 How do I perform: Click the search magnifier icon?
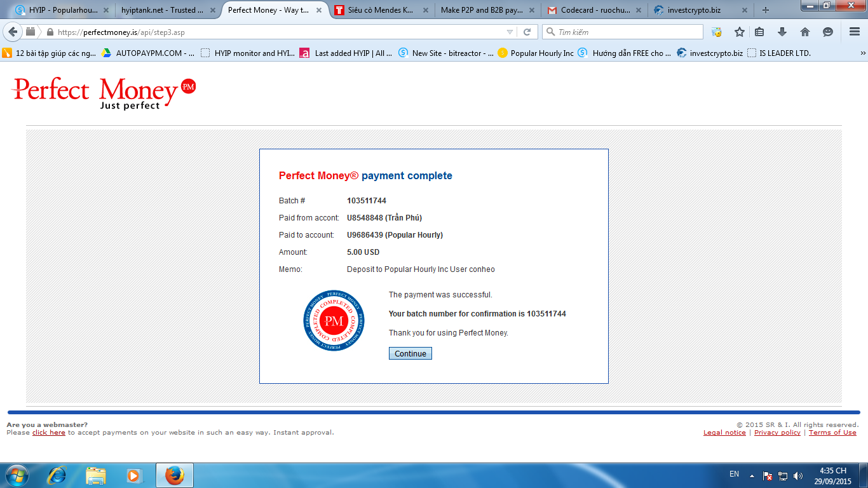550,32
